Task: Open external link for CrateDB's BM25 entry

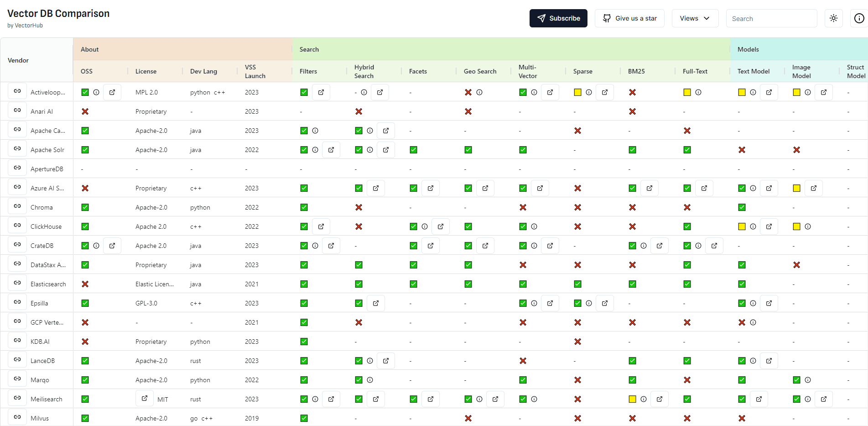Action: (x=659, y=245)
